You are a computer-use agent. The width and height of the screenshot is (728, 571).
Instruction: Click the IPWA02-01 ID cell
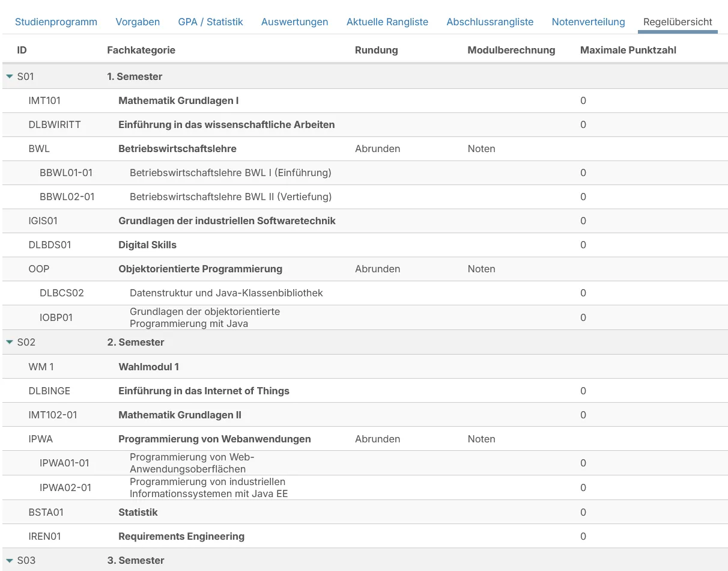coord(65,487)
